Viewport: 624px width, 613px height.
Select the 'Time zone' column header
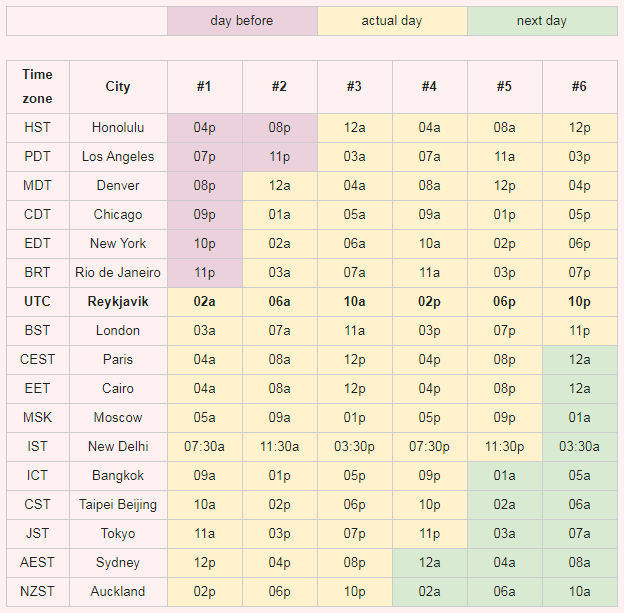tap(38, 87)
